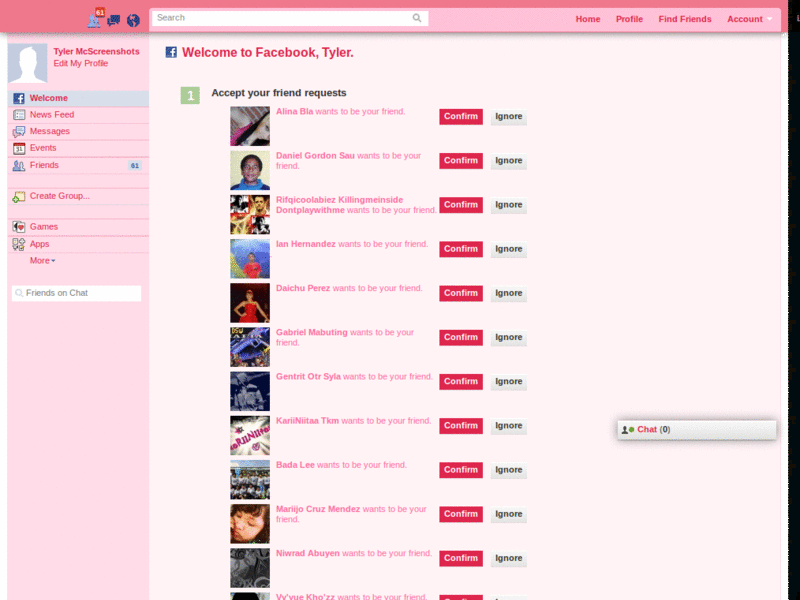Image resolution: width=800 pixels, height=600 pixels.
Task: Open Ian Hernandez name link
Action: click(306, 244)
